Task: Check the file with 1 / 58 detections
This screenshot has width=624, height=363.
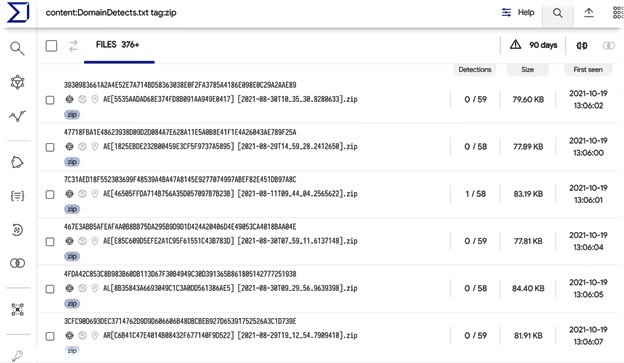Action: [x=50, y=195]
